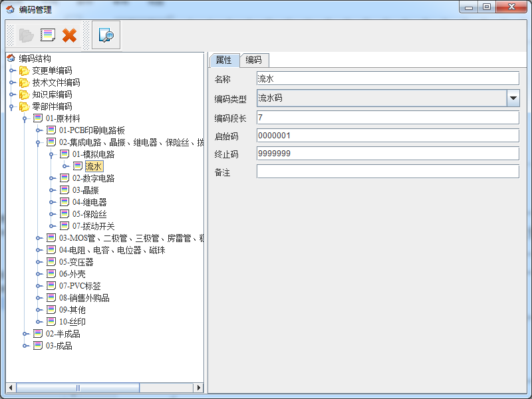
Task: Select the 02-半成品 tree item
Action: [x=63, y=334]
